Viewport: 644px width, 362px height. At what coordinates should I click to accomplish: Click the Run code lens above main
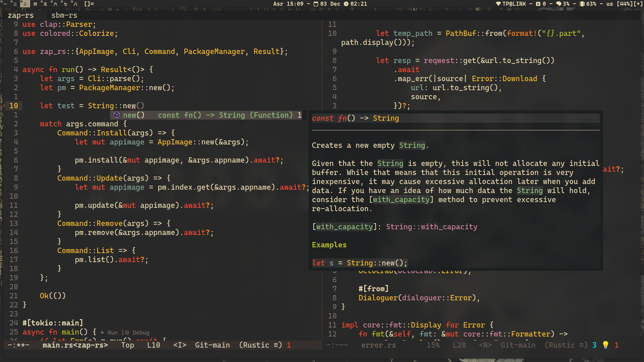112,333
